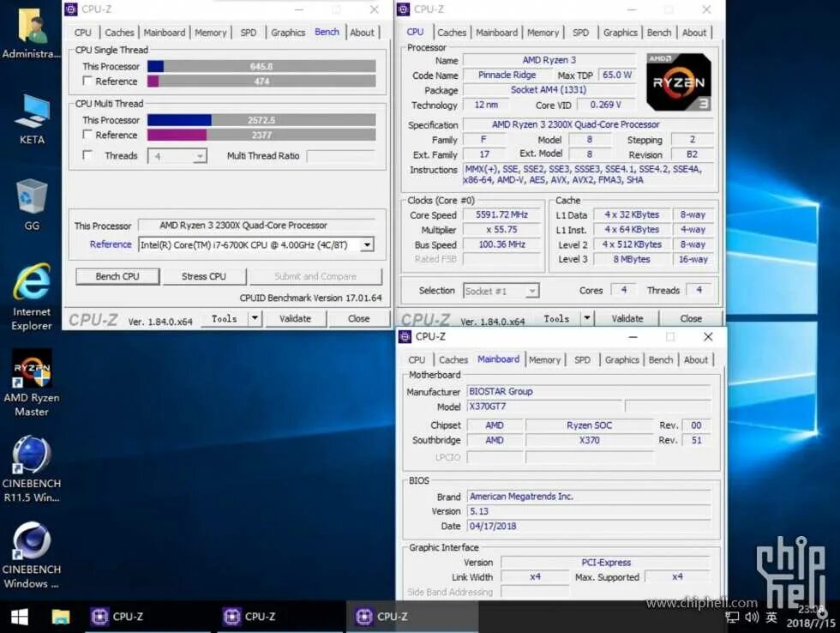Click Tools button in Bench window
Image resolution: width=840 pixels, height=633 pixels.
(x=225, y=318)
